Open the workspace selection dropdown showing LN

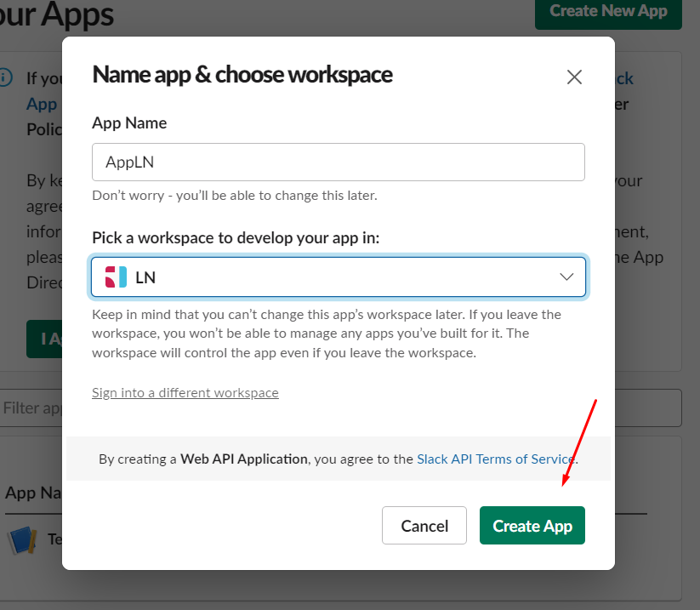pyautogui.click(x=339, y=276)
